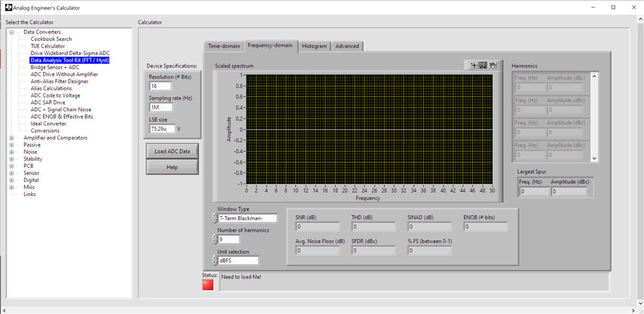
Task: Select the Links tree item
Action: coord(30,194)
